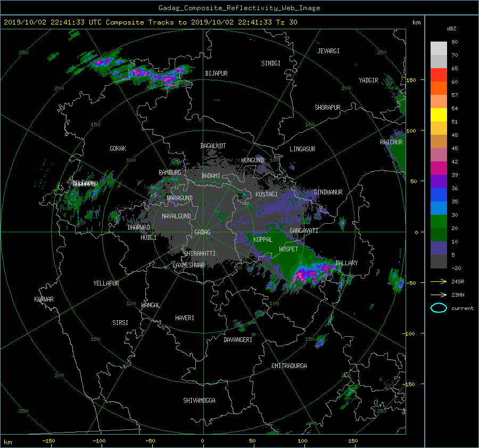Click the GOKAK city label
Viewport: 479px width, 448px height.
click(x=118, y=148)
